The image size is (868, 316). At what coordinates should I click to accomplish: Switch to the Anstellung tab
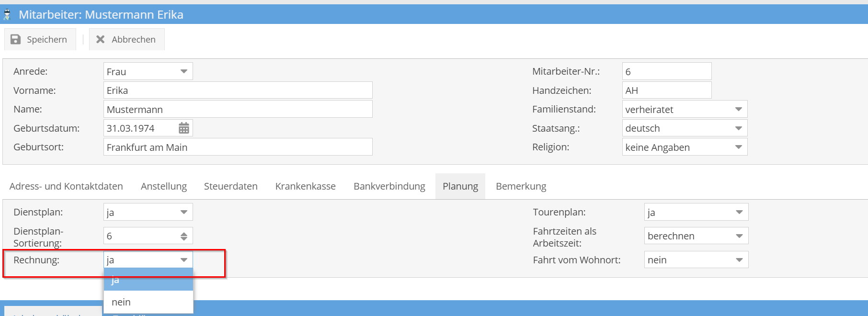164,186
